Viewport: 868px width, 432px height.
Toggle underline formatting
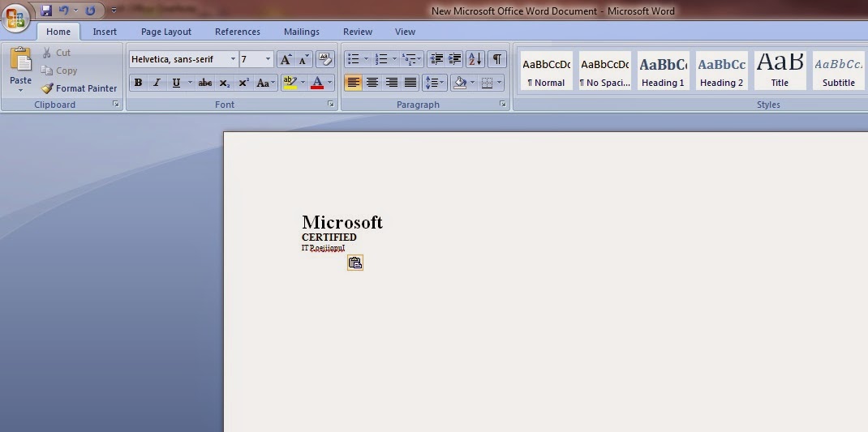176,83
